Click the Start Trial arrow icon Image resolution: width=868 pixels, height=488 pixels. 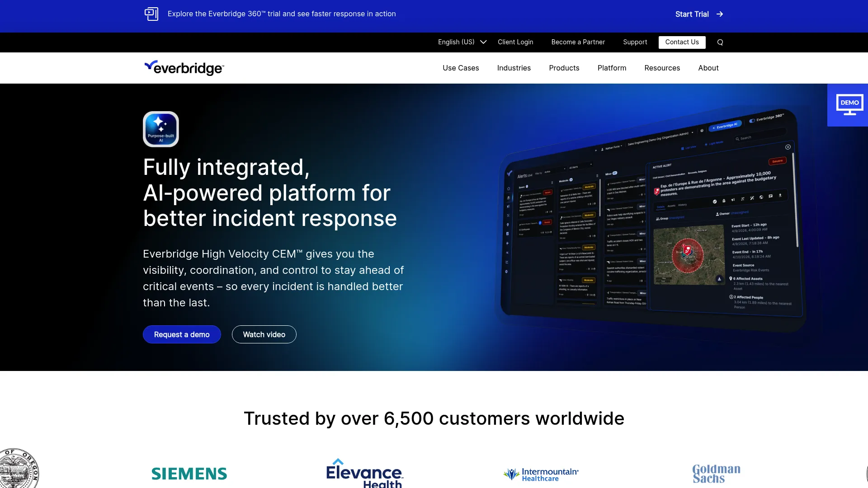[720, 14]
